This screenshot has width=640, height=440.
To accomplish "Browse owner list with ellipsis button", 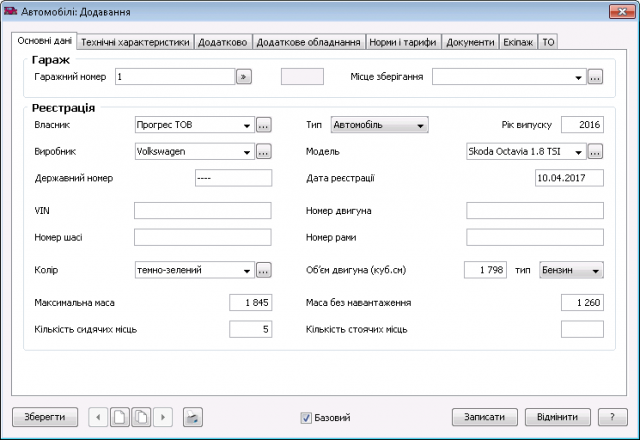I will (264, 125).
